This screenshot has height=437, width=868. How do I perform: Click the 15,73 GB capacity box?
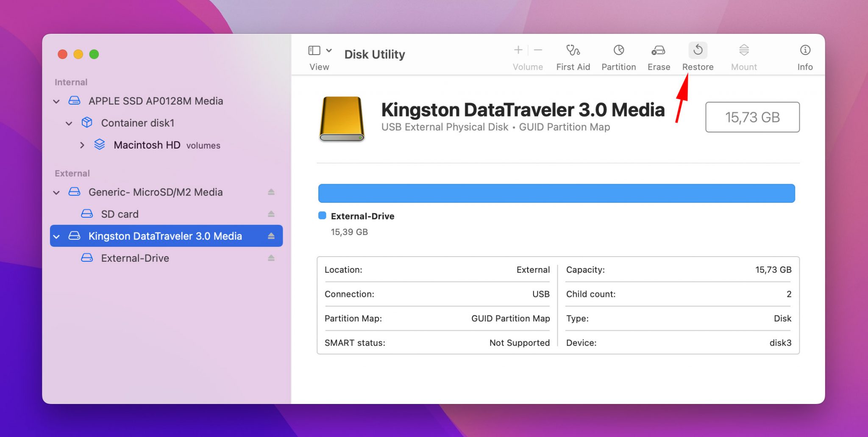pos(752,117)
